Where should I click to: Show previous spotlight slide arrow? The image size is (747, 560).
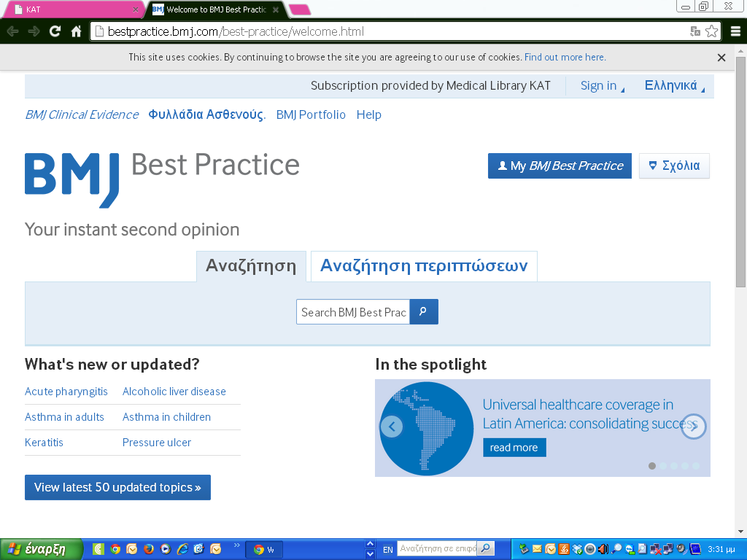(x=392, y=427)
